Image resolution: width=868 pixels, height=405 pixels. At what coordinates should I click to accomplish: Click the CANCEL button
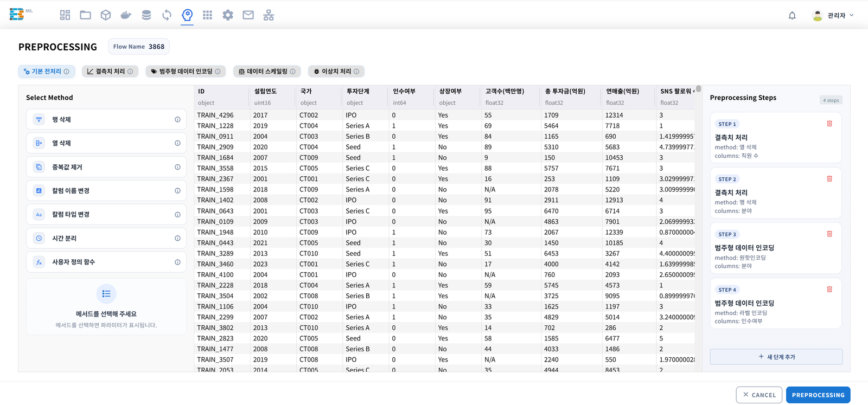pyautogui.click(x=759, y=395)
